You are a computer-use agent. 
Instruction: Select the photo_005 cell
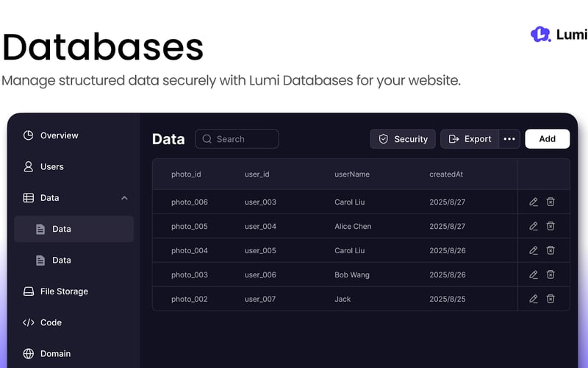point(190,227)
